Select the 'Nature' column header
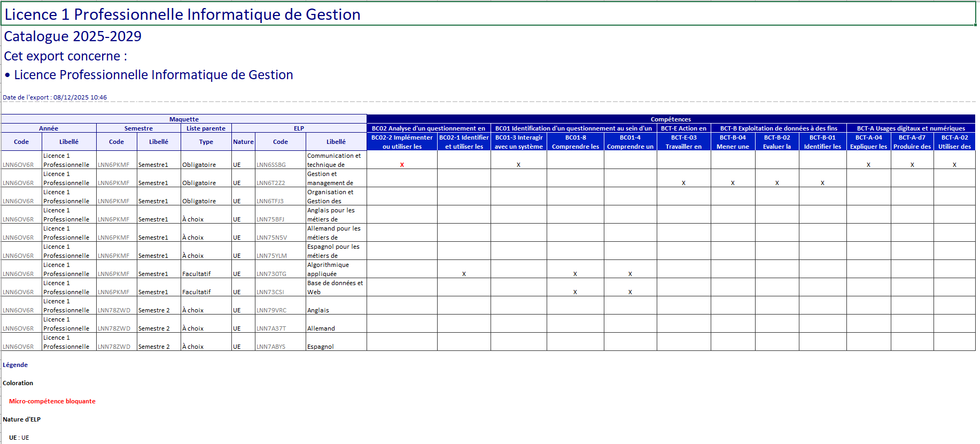The height and width of the screenshot is (444, 980). [x=243, y=142]
